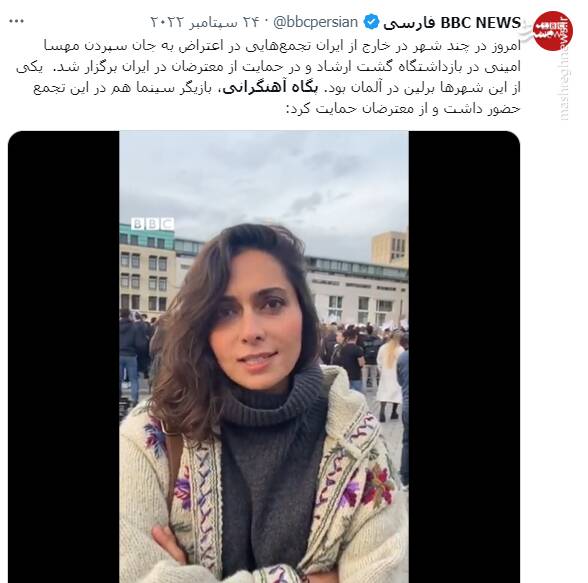Screen dimensions: 588x583
Task: Click the cloudy sky area of the video
Action: (x=264, y=180)
